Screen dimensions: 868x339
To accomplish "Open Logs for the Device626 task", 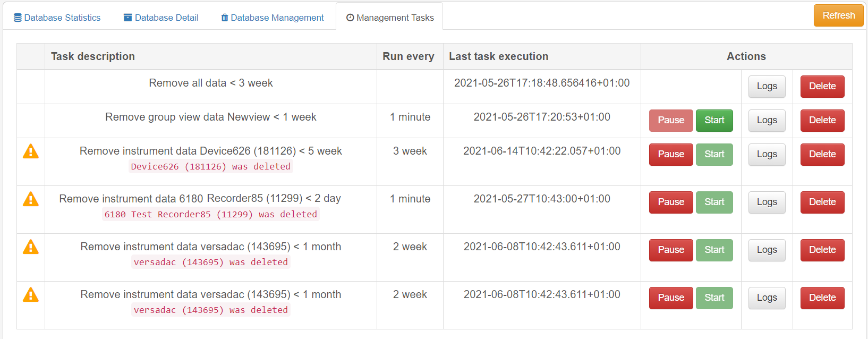I will click(767, 155).
